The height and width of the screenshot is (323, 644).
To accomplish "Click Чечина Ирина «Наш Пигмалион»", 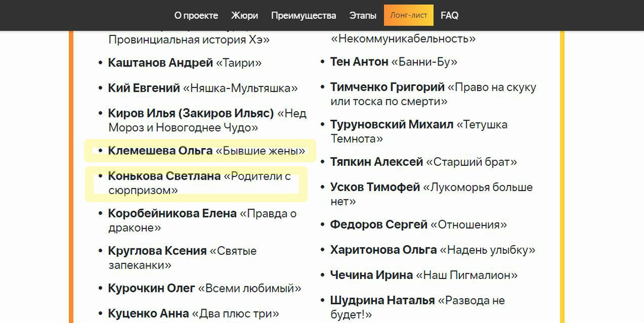I will click(424, 275).
